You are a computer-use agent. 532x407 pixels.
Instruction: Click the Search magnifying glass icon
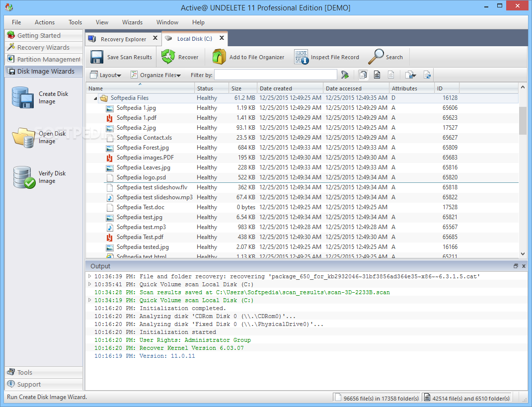coord(376,57)
